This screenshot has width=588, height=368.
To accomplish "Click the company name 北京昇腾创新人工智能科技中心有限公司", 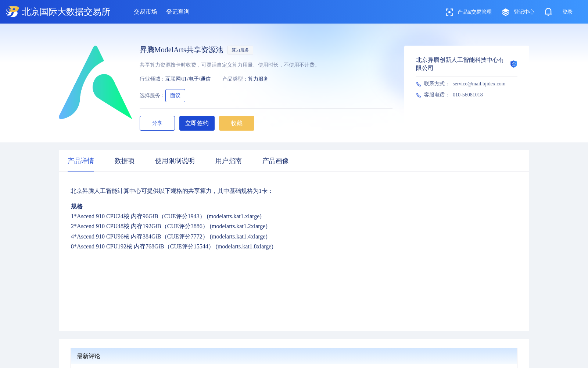I will pyautogui.click(x=460, y=64).
